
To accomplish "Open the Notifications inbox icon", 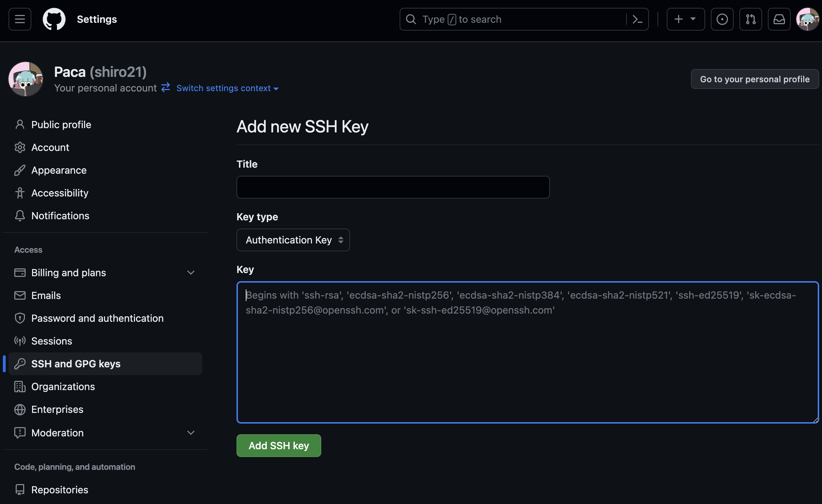I will [779, 19].
